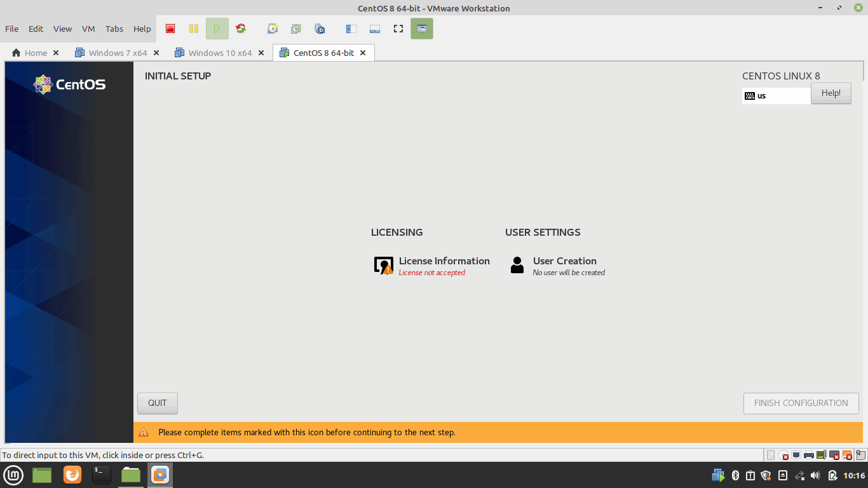Open the Bluetooth tray icon
This screenshot has width=868, height=488.
(736, 475)
